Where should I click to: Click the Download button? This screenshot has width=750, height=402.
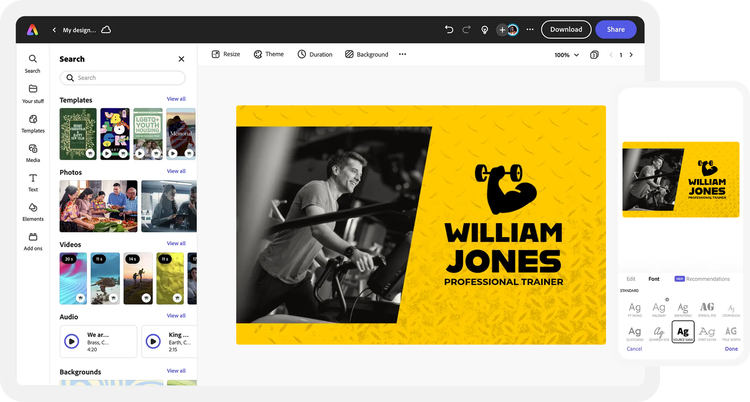click(x=566, y=30)
